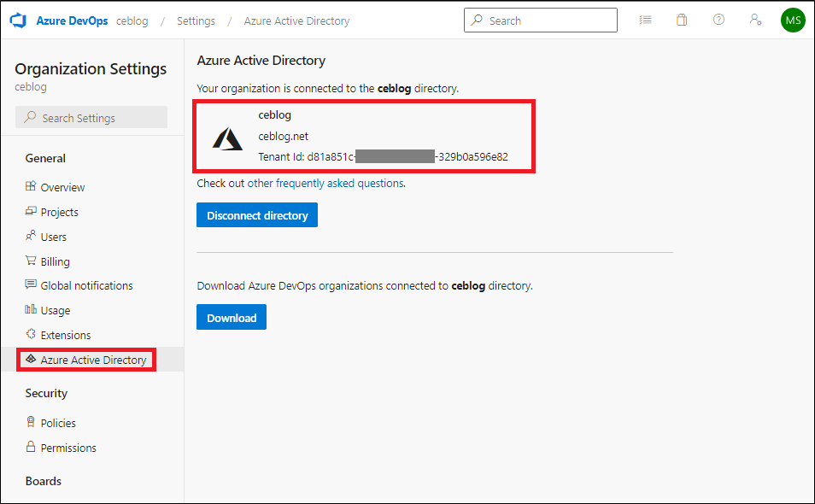Open Policies under Security
815x504 pixels.
tap(58, 423)
